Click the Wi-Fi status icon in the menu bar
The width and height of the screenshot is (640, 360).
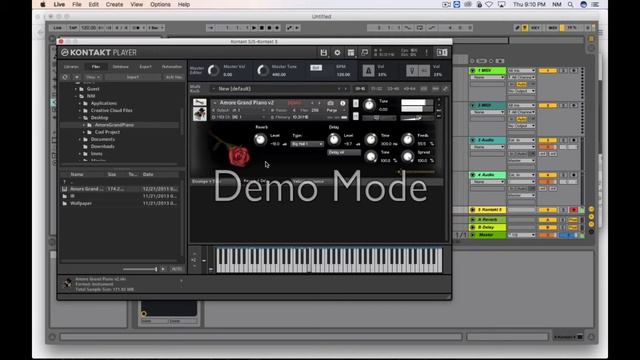pos(489,4)
